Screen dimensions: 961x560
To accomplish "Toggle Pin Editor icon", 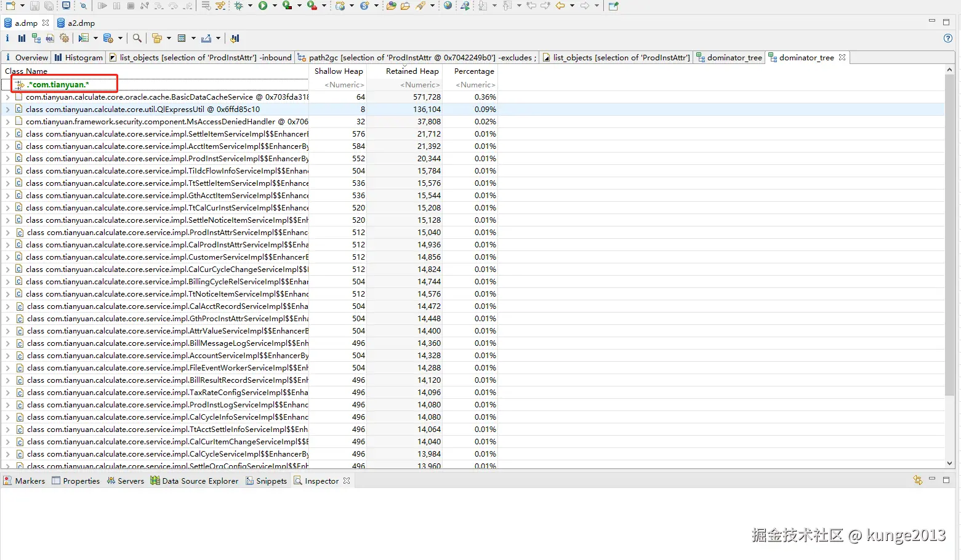I will click(613, 6).
